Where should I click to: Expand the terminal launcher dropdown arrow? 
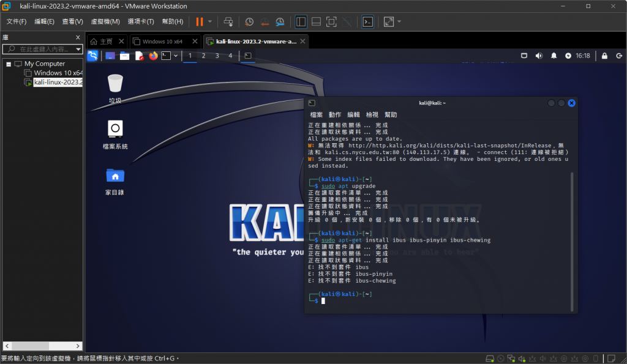click(x=176, y=56)
